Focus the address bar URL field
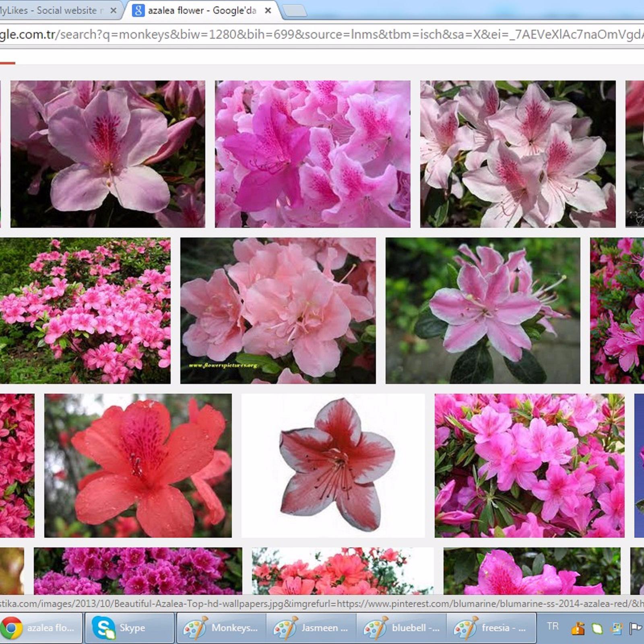 [x=322, y=35]
